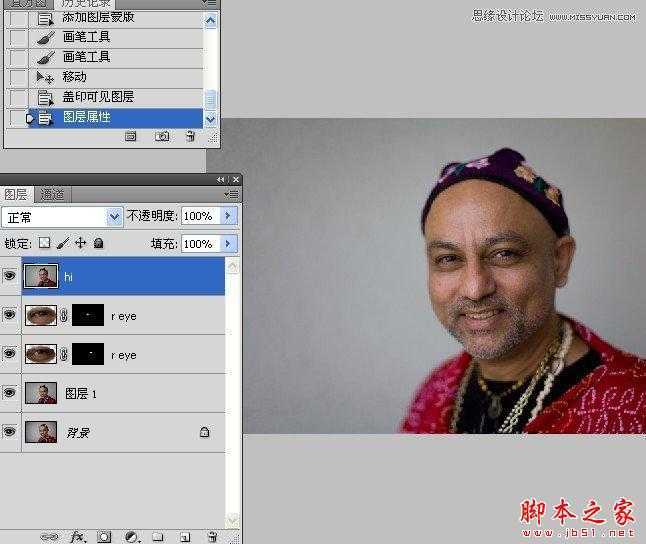Create a new document from the current history state
Image resolution: width=646 pixels, height=544 pixels.
point(131,136)
